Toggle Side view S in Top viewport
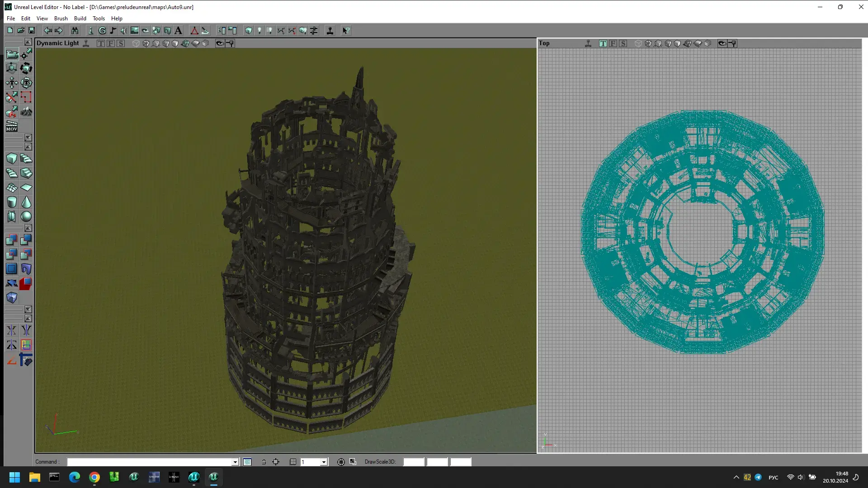Image resolution: width=868 pixels, height=488 pixels. (623, 43)
